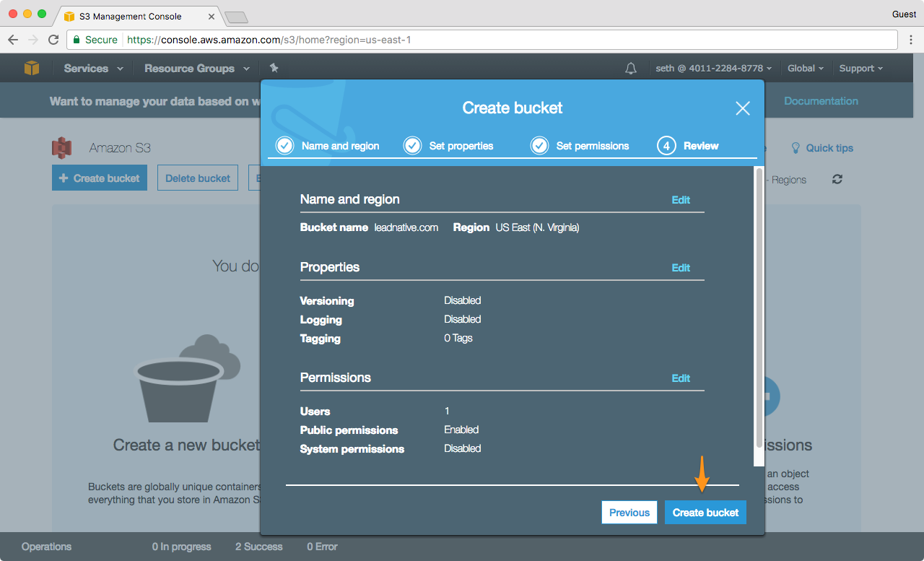The image size is (924, 561).
Task: Click the Amazon S3 logo icon
Action: pyautogui.click(x=62, y=148)
